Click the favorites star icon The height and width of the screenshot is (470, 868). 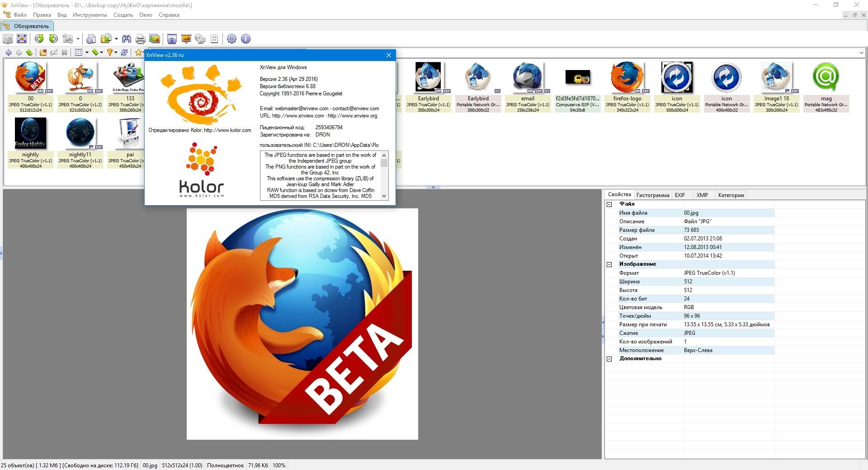[x=138, y=52]
